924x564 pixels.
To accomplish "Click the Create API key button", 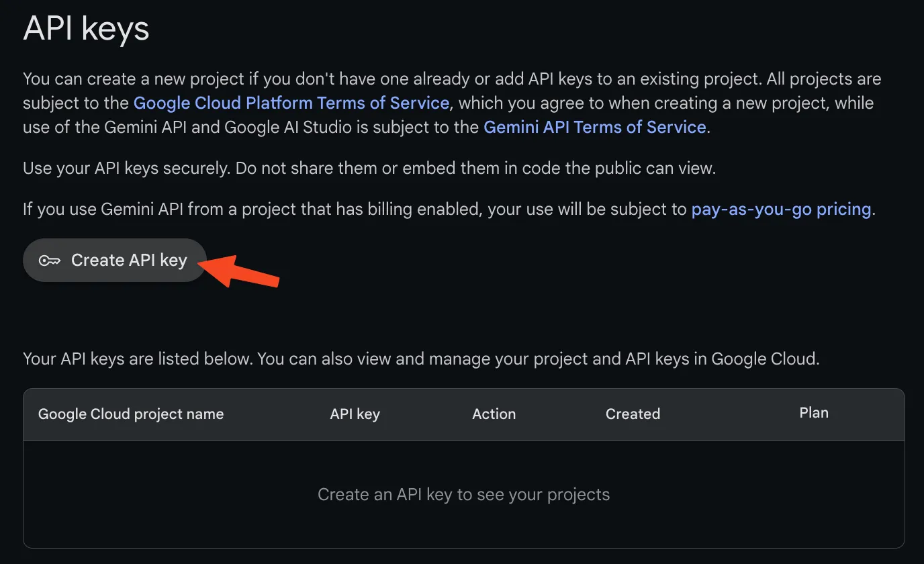I will (114, 260).
